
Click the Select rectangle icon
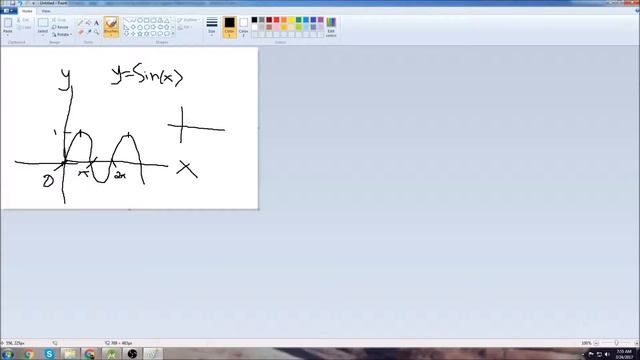43,23
